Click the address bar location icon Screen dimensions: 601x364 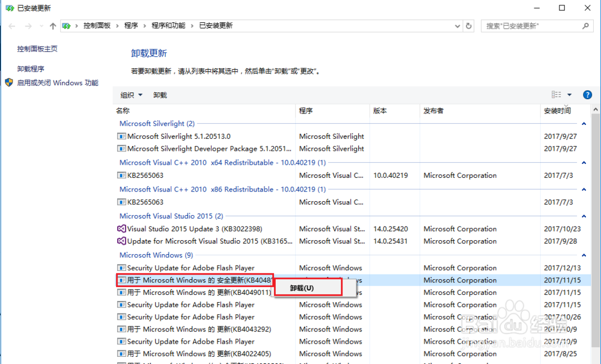pyautogui.click(x=67, y=26)
